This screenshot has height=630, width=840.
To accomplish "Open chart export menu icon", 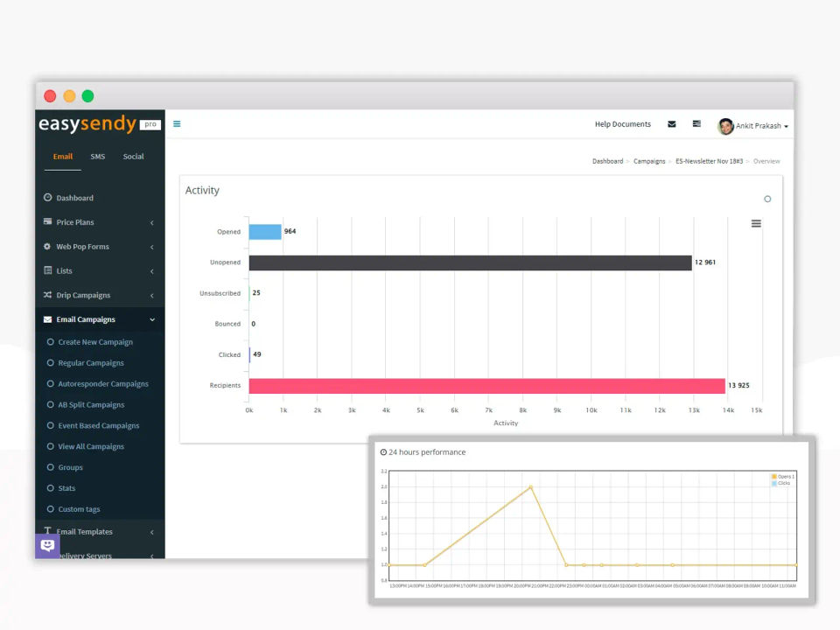I will (756, 223).
